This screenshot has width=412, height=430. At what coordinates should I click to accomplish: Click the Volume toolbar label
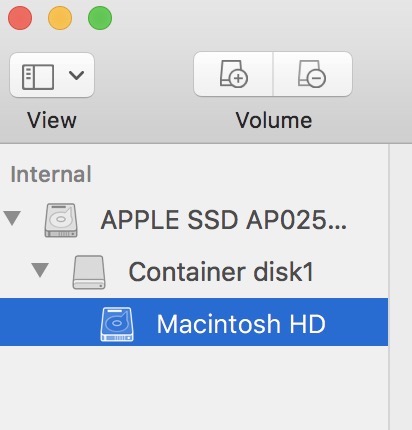point(274,120)
